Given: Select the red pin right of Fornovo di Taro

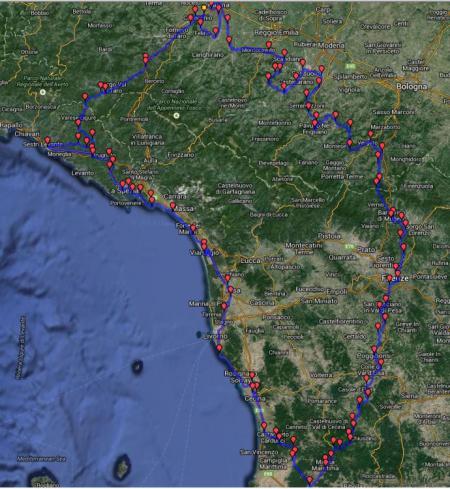Looking at the screenshot, I should (x=191, y=18).
